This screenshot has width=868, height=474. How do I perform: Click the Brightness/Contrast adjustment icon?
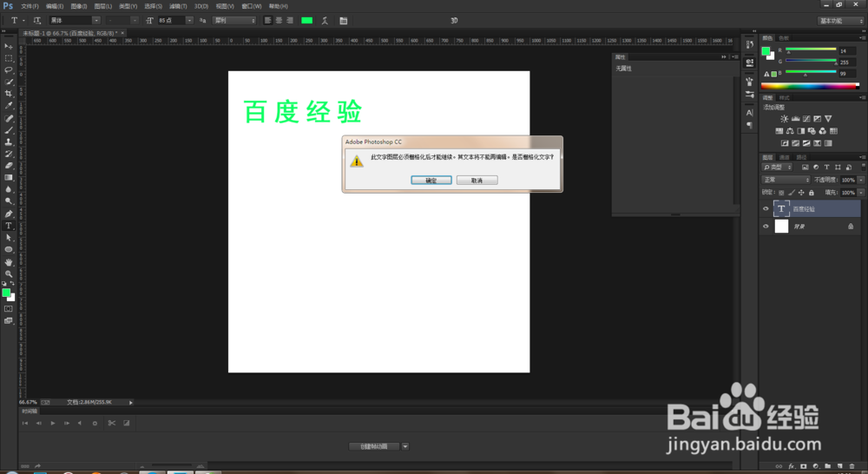(x=784, y=118)
